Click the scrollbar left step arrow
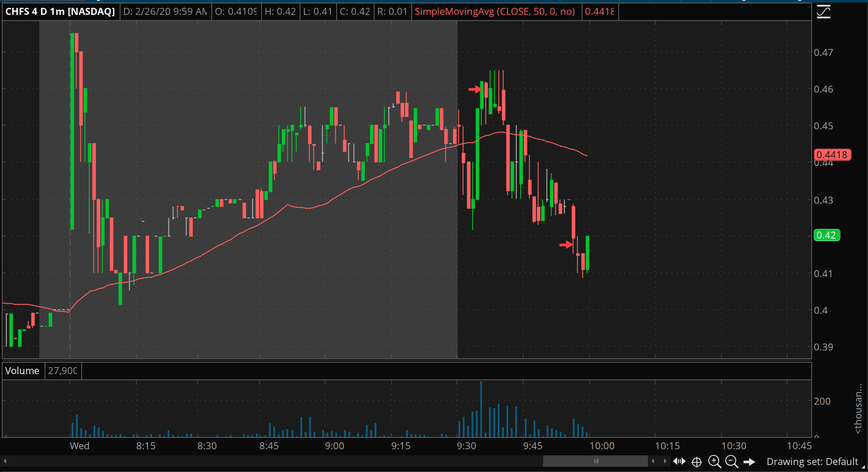This screenshot has height=472, width=868. [653, 461]
